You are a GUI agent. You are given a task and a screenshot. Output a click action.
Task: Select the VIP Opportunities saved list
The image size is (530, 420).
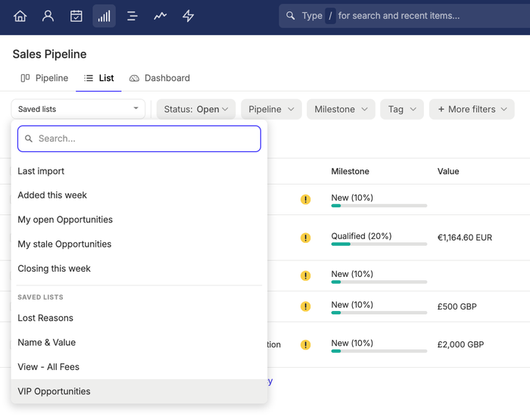(139, 391)
